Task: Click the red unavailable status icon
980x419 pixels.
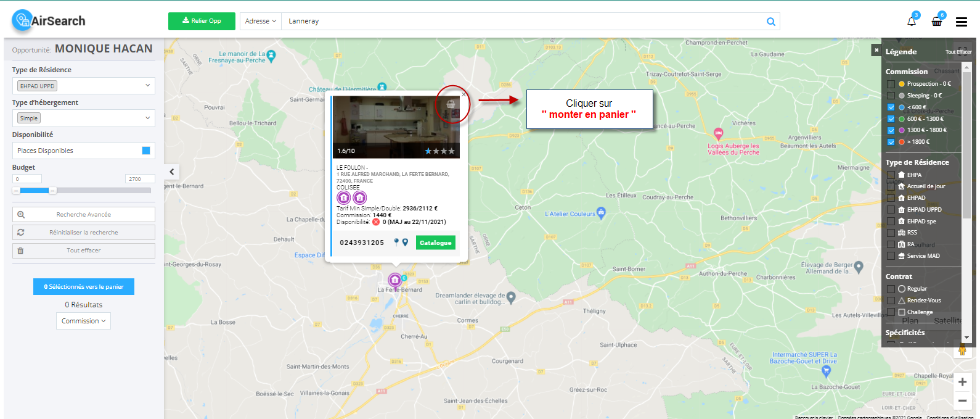Action: 376,222
